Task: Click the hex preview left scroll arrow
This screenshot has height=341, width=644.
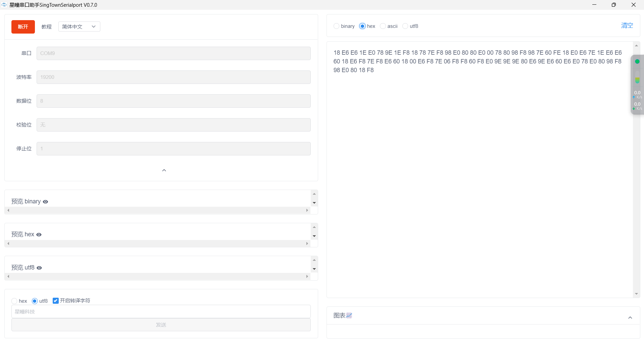Action: (8, 244)
